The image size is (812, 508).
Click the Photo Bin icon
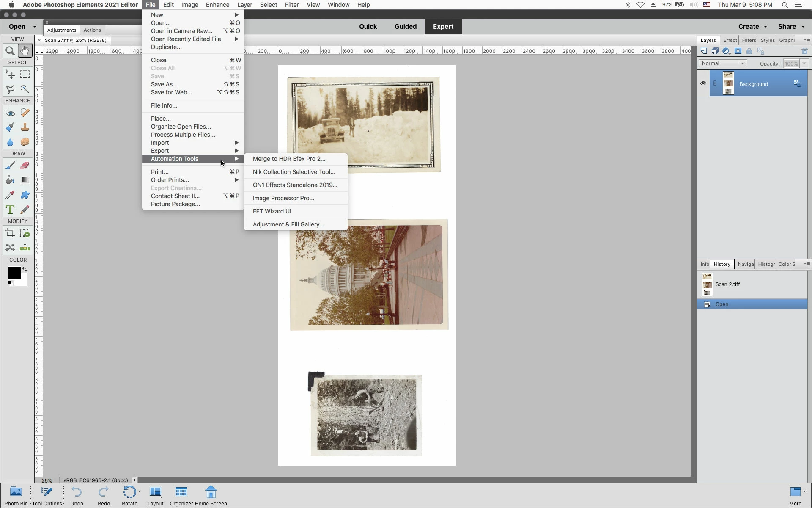click(16, 496)
